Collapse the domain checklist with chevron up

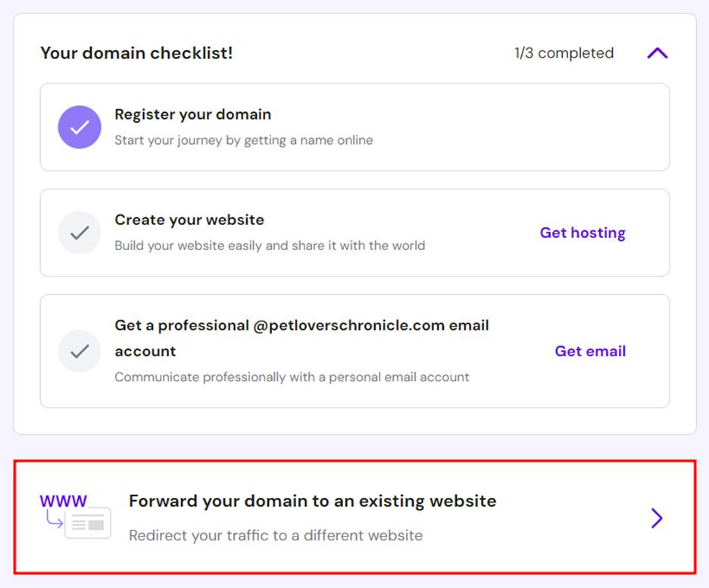pyautogui.click(x=657, y=53)
